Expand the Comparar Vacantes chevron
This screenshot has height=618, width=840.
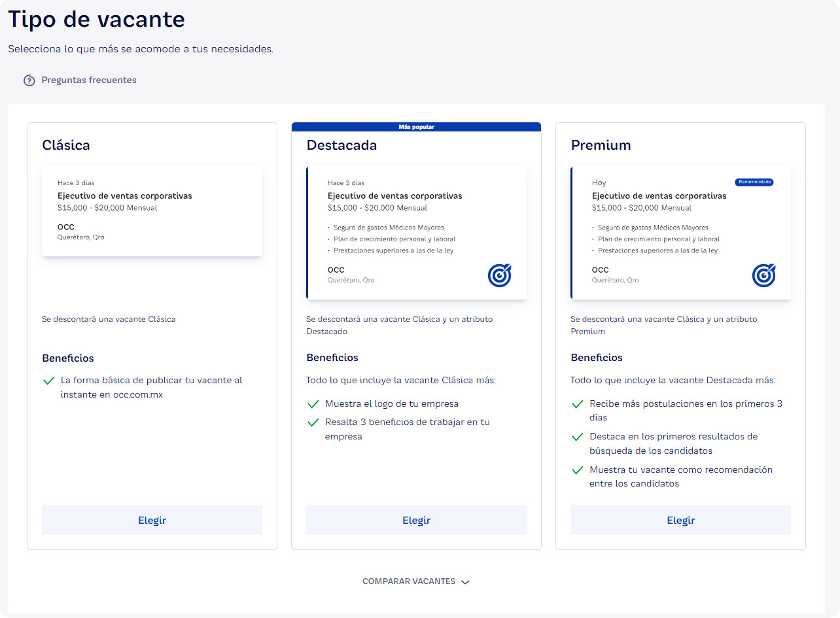(x=465, y=582)
